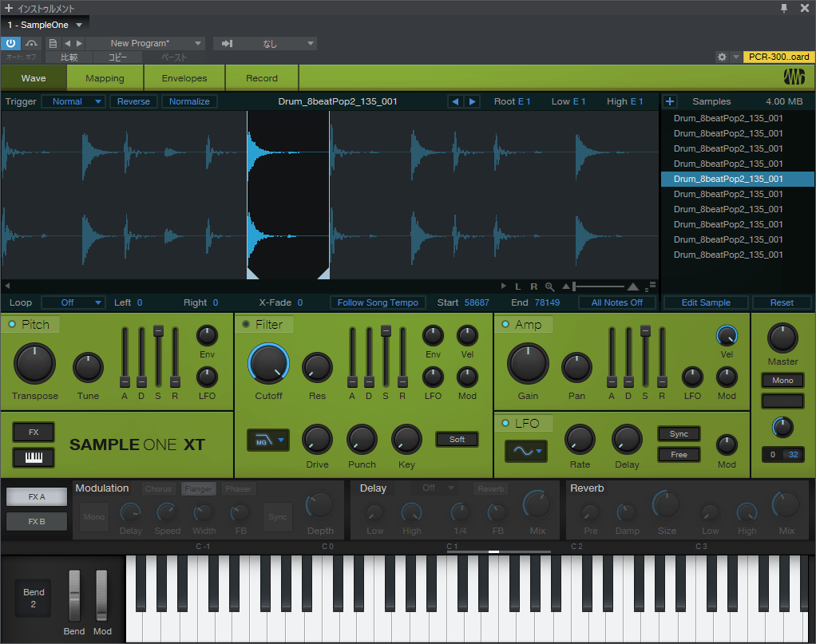Open the なし sidechain dropdown
816x644 pixels.
pos(277,43)
